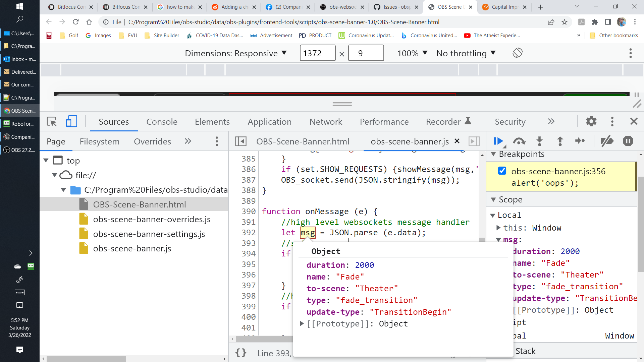Viewport: 644px width, 362px height.
Task: Deactivate all breakpoints
Action: (607, 141)
